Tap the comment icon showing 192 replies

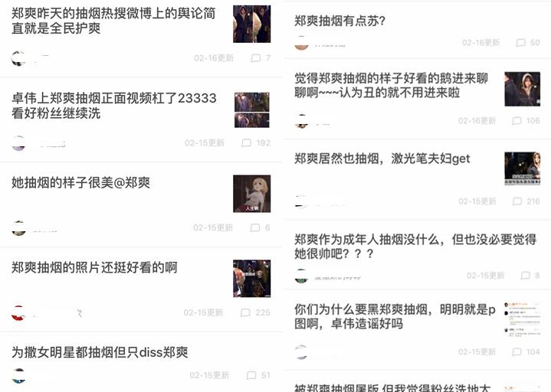pyautogui.click(x=246, y=143)
